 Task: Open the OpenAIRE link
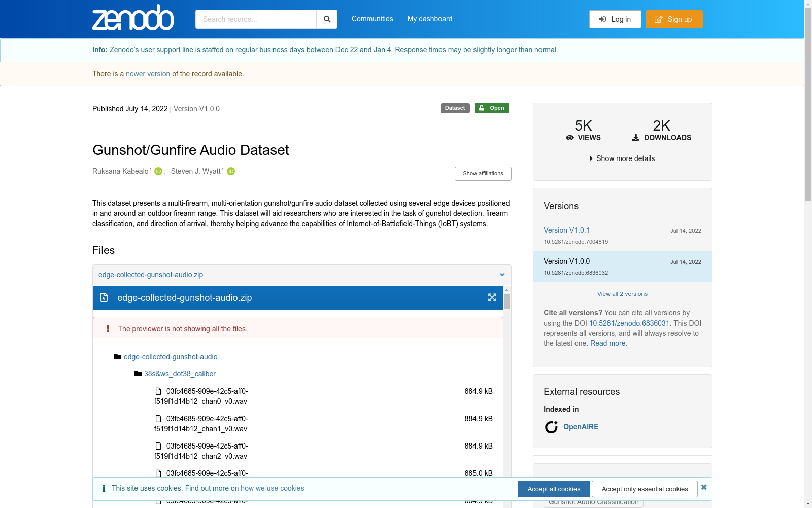pyautogui.click(x=581, y=427)
